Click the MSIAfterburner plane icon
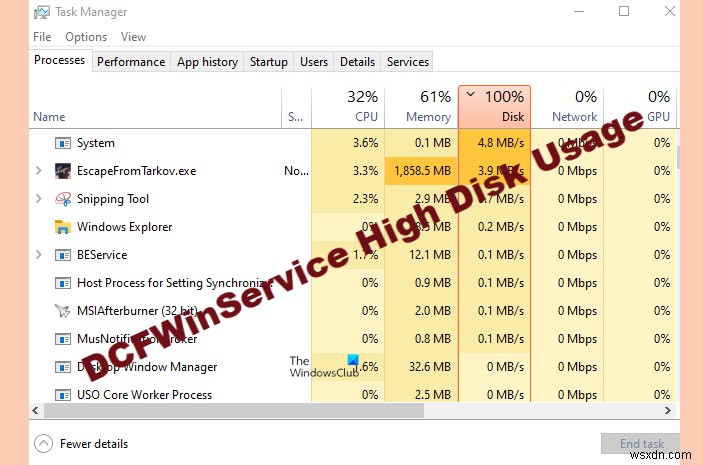The width and height of the screenshot is (703, 465). coord(63,311)
